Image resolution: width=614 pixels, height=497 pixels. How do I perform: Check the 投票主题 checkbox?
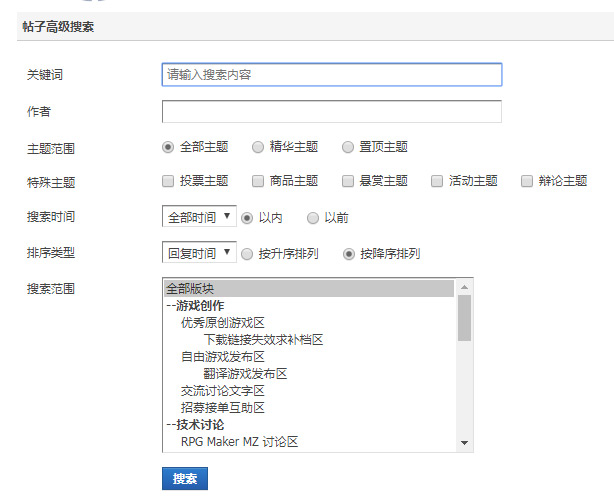(168, 181)
